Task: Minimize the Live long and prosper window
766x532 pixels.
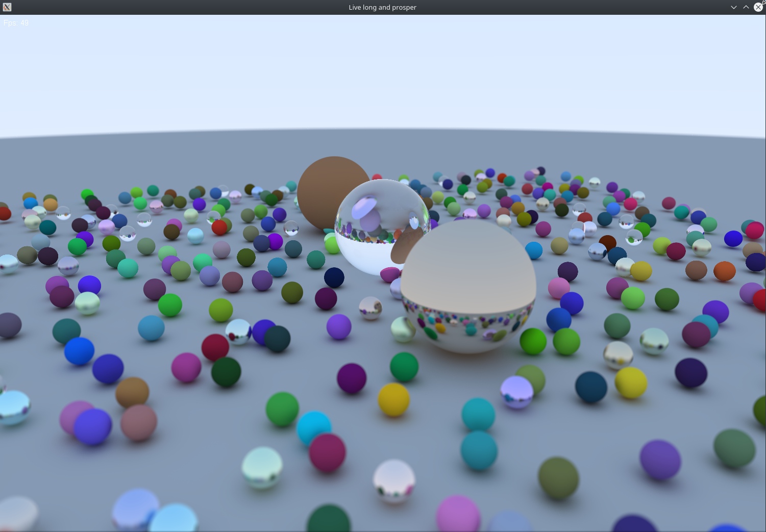Action: (734, 7)
